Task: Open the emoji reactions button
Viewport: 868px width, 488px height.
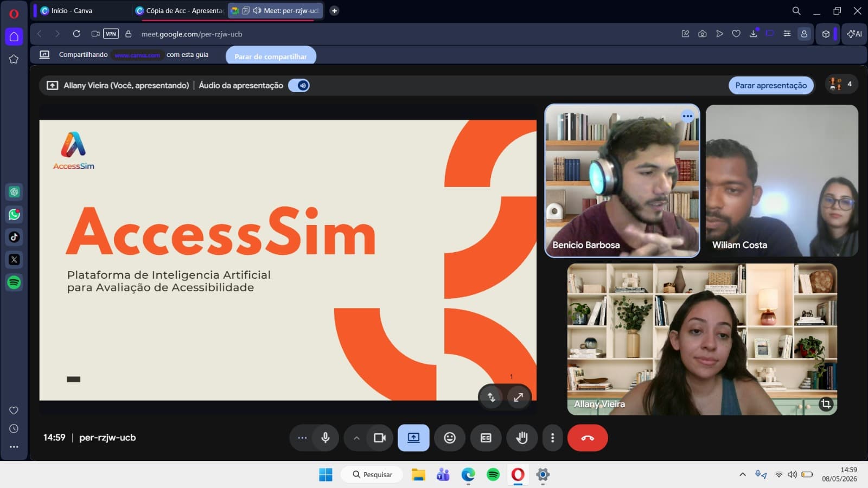Action: click(x=450, y=438)
